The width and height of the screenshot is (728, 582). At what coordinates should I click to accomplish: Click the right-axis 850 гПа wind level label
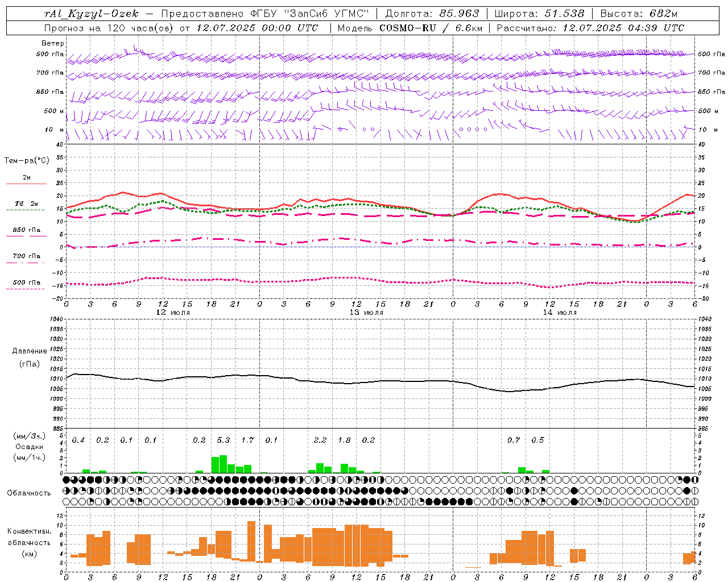coord(712,92)
